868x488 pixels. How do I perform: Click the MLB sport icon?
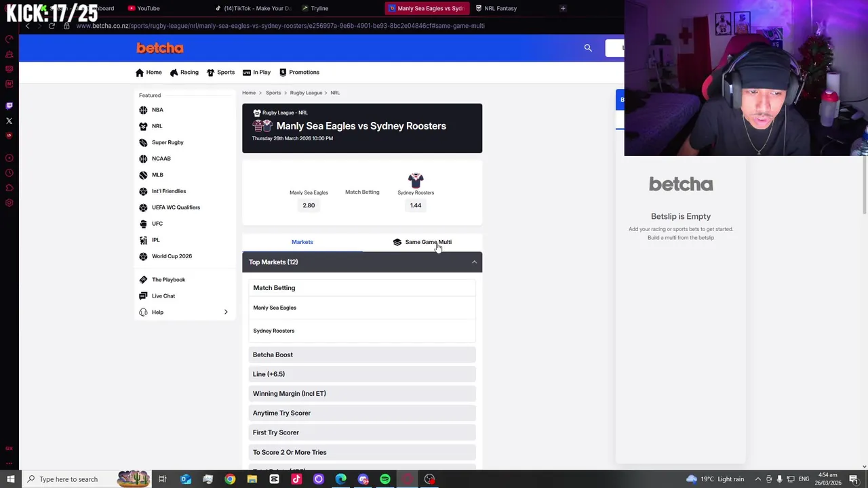[x=143, y=175]
